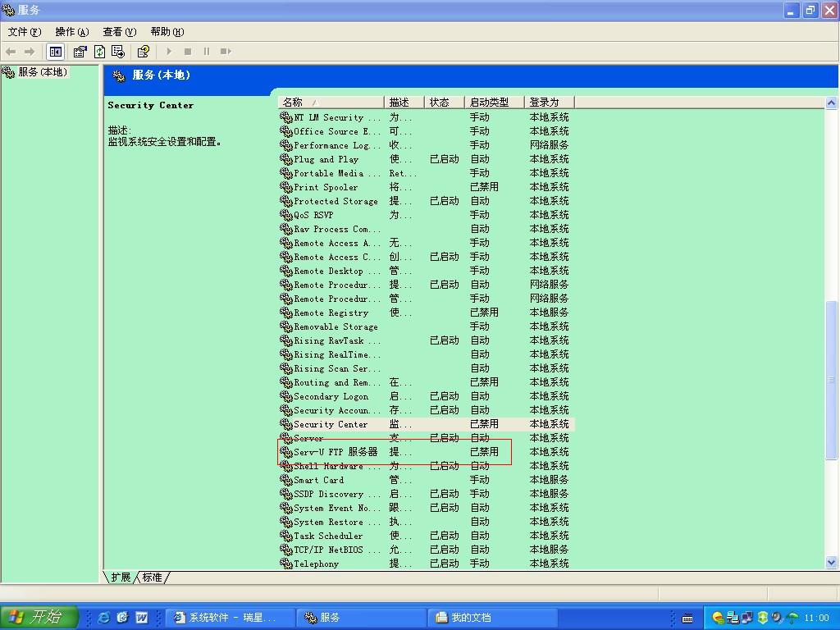
Task: Click the Restart Service icon
Action: (226, 52)
